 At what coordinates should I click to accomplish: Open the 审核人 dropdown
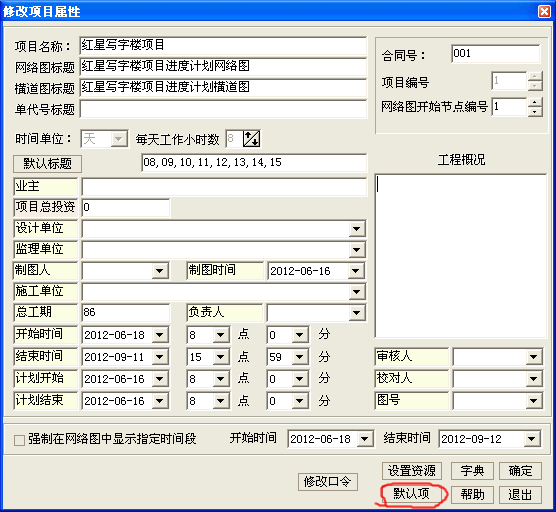(533, 357)
